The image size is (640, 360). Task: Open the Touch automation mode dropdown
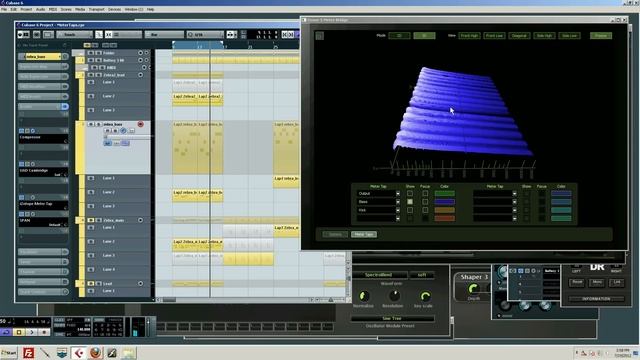pos(75,35)
